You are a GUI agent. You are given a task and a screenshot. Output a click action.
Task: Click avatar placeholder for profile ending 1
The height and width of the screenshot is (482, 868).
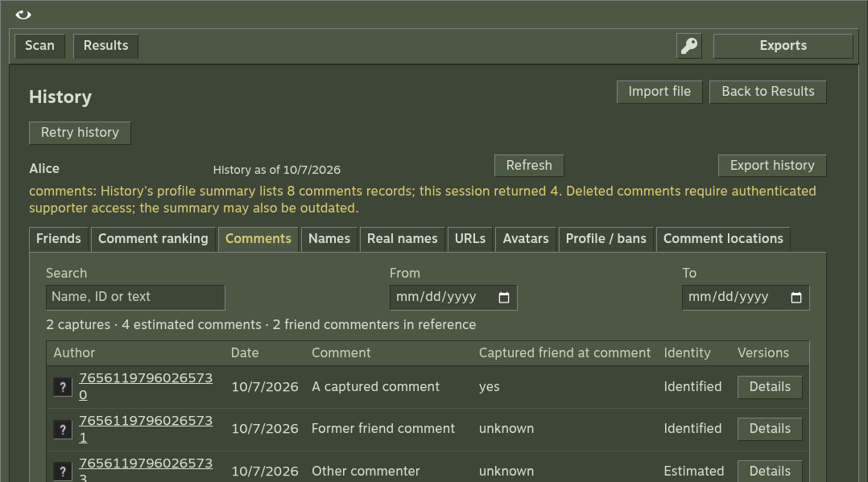coord(63,430)
